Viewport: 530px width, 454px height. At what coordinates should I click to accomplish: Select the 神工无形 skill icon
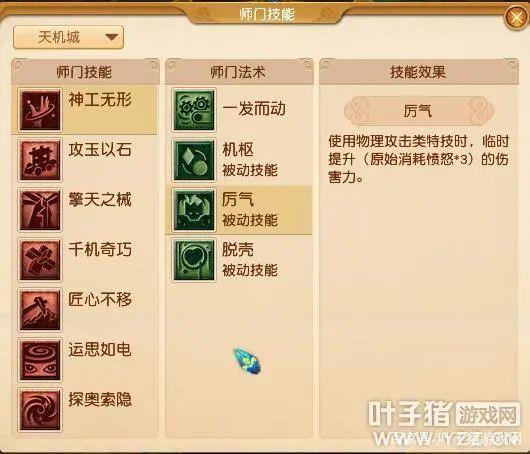(40, 110)
